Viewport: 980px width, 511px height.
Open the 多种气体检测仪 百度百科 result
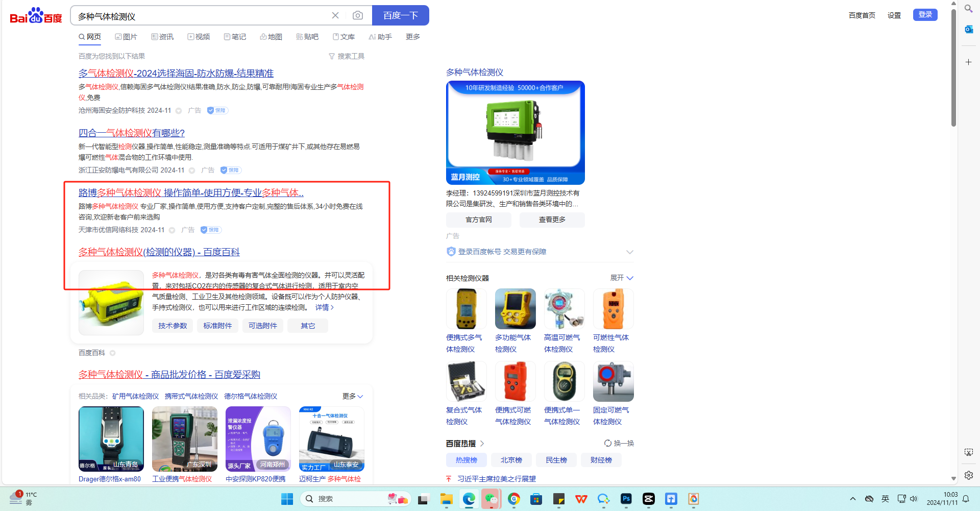(x=159, y=252)
